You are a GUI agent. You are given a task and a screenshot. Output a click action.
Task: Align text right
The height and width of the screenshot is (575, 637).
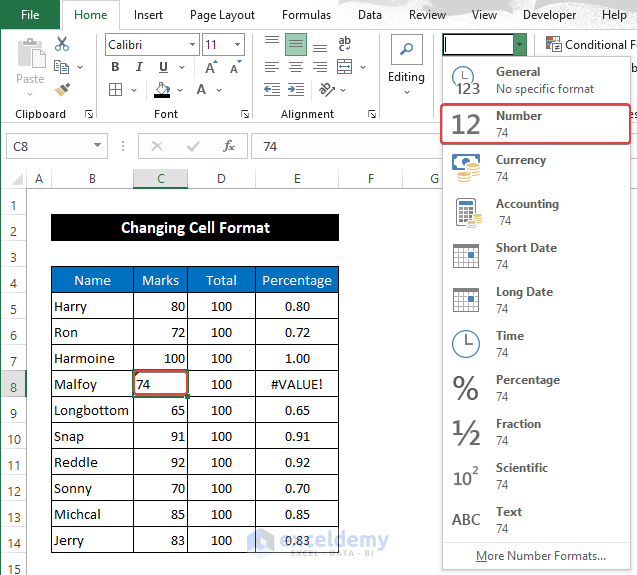[x=320, y=67]
